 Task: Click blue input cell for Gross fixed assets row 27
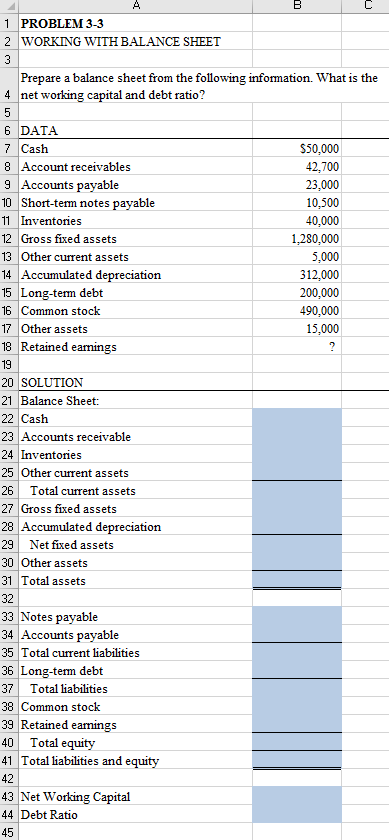(x=297, y=508)
